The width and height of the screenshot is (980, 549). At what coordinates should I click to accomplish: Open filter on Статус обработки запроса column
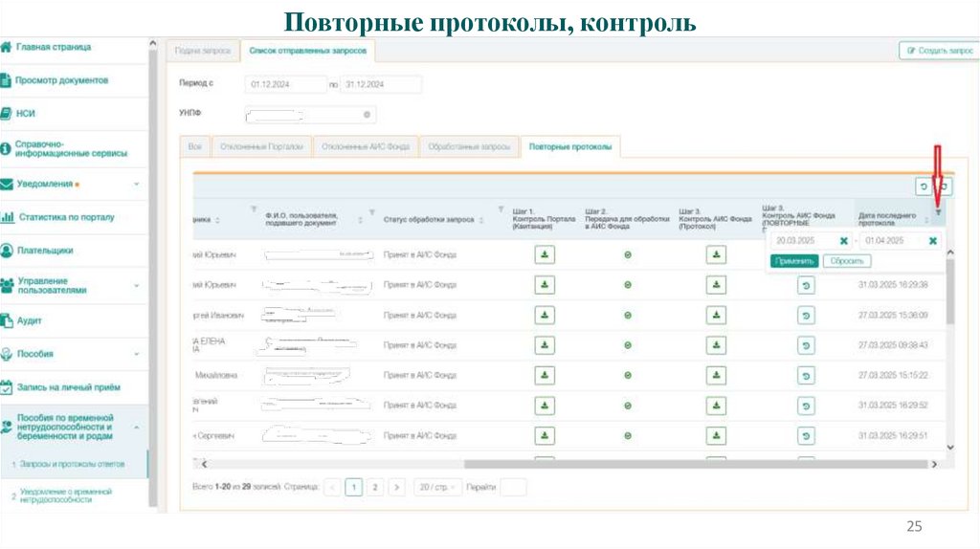pos(501,209)
